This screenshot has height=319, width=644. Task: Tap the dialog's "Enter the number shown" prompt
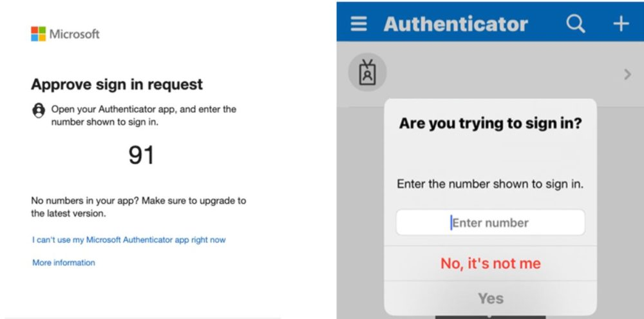(490, 184)
